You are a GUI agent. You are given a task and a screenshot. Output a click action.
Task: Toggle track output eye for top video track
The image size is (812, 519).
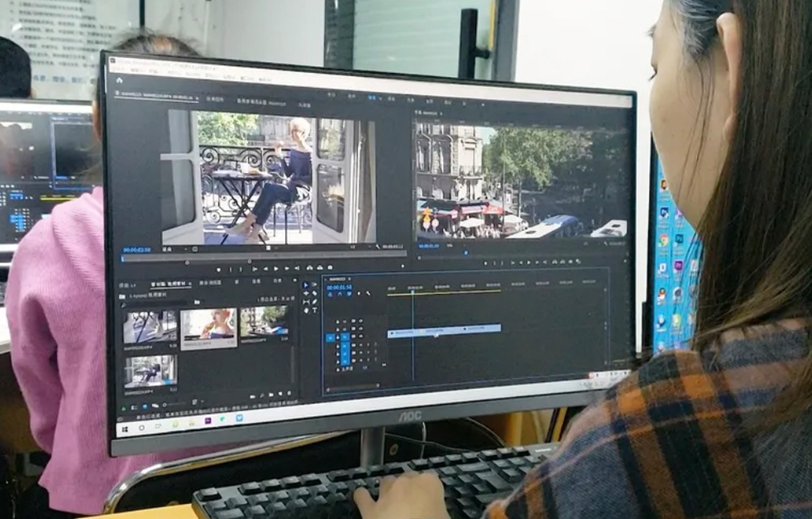click(360, 321)
